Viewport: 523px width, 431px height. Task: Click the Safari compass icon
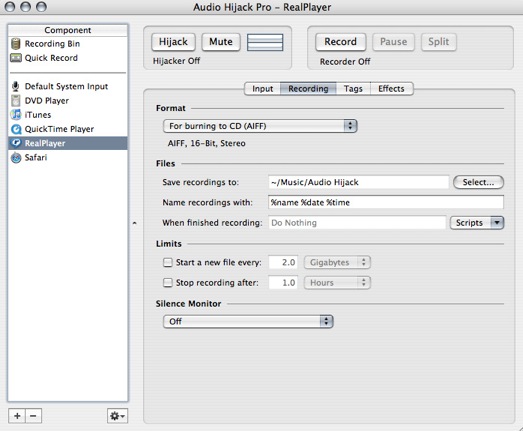(16, 157)
